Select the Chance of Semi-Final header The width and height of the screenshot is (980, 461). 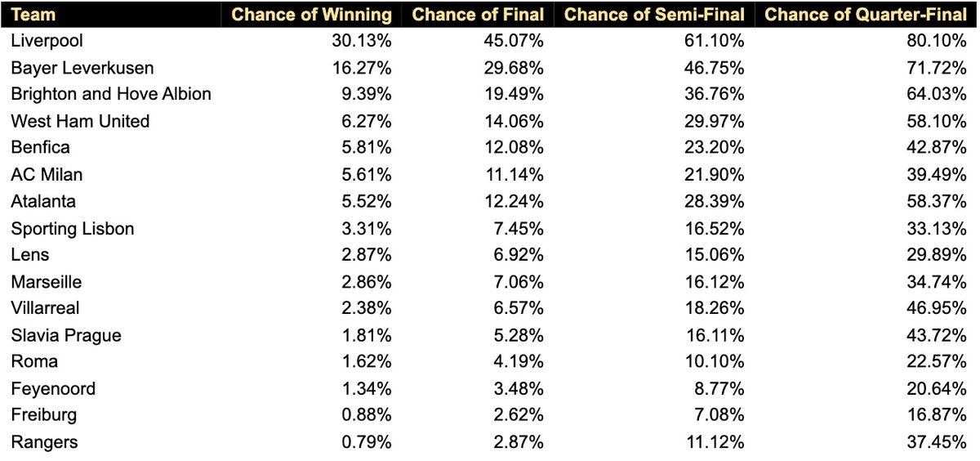654,15
